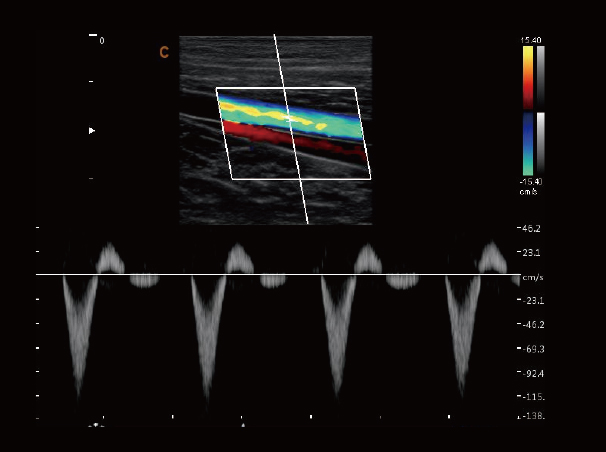Image resolution: width=606 pixels, height=452 pixels.
Task: Click the red-yellow positive color bar
Action: pyautogui.click(x=527, y=75)
